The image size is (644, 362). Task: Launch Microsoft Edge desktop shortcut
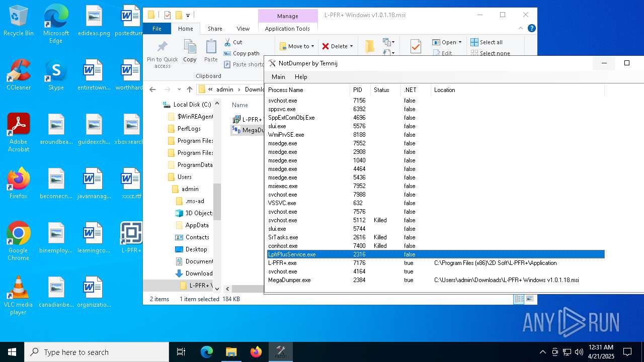56,24
